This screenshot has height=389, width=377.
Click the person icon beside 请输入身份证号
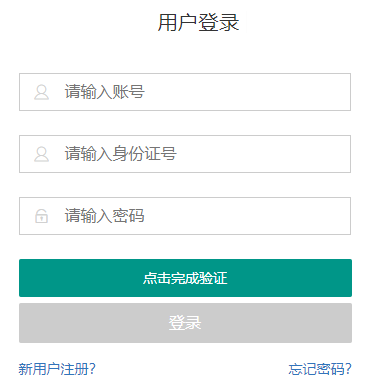pyautogui.click(x=42, y=154)
